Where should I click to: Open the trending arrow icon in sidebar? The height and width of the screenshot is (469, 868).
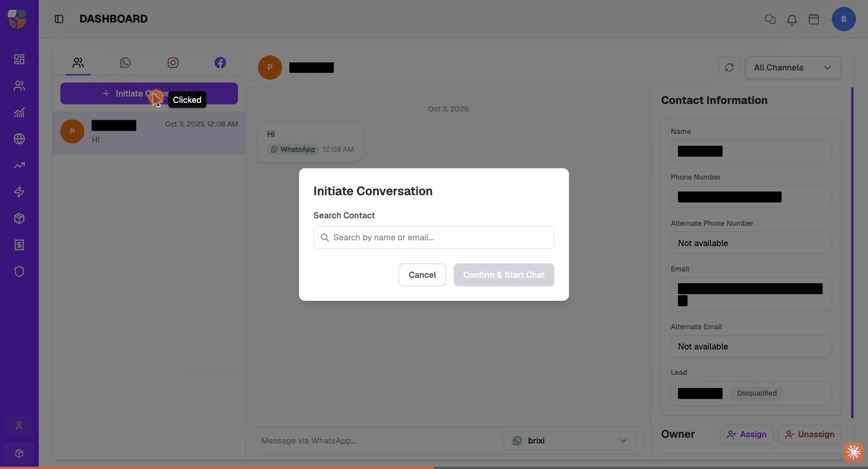point(19,165)
